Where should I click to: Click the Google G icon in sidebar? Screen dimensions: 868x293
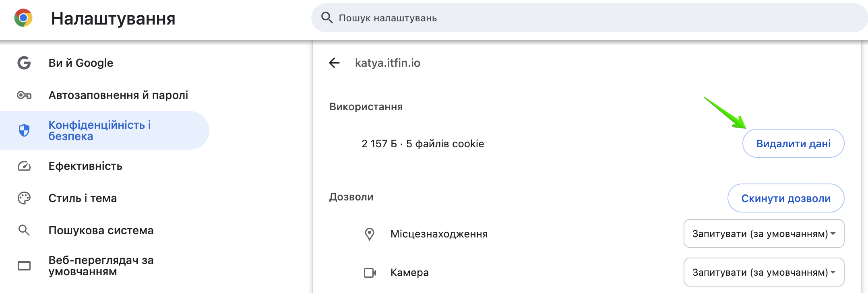(24, 63)
